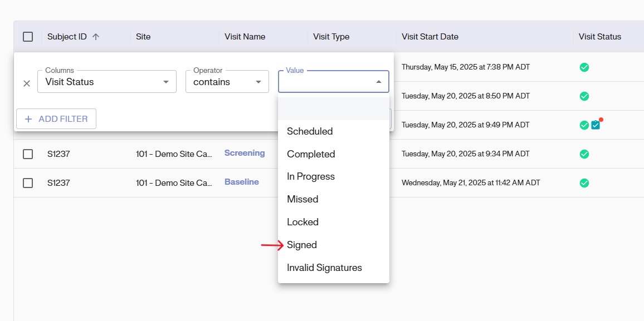Open the Columns dropdown showing Visit Status
This screenshot has width=644, height=321.
(107, 82)
